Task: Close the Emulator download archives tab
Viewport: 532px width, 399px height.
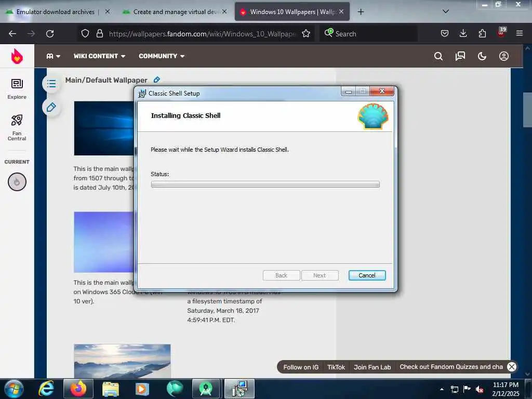Action: pyautogui.click(x=108, y=11)
